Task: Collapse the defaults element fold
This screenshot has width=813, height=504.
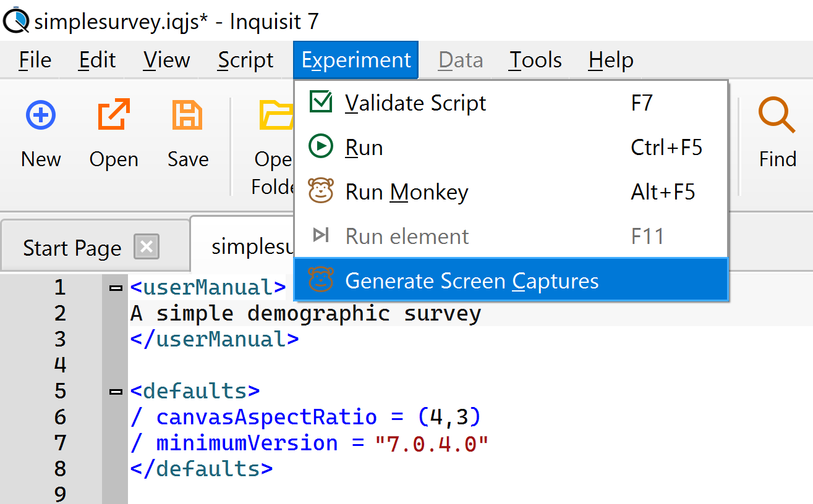Action: click(x=115, y=392)
